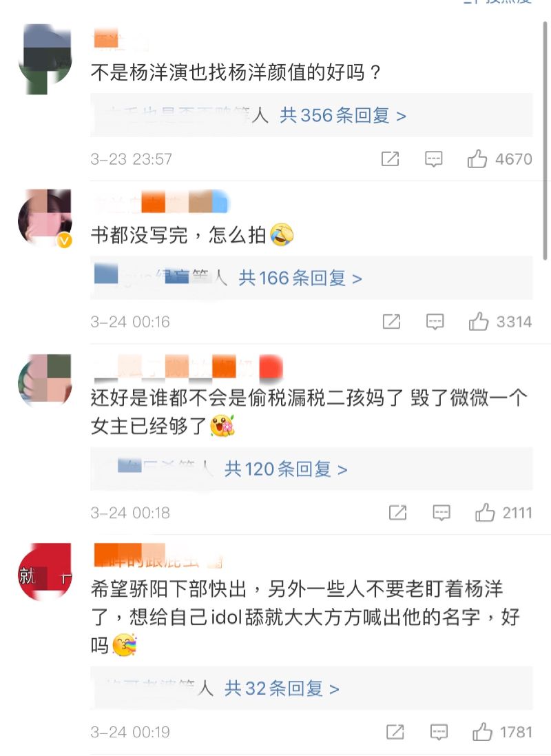551x756 pixels.
Task: Tap share icon on the 3-24 00:19 comment
Action: coord(395,731)
